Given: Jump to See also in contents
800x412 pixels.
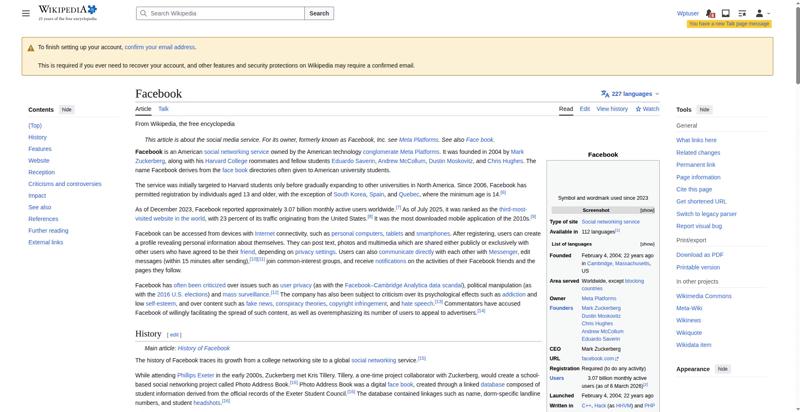Looking at the screenshot, I should [x=39, y=208].
